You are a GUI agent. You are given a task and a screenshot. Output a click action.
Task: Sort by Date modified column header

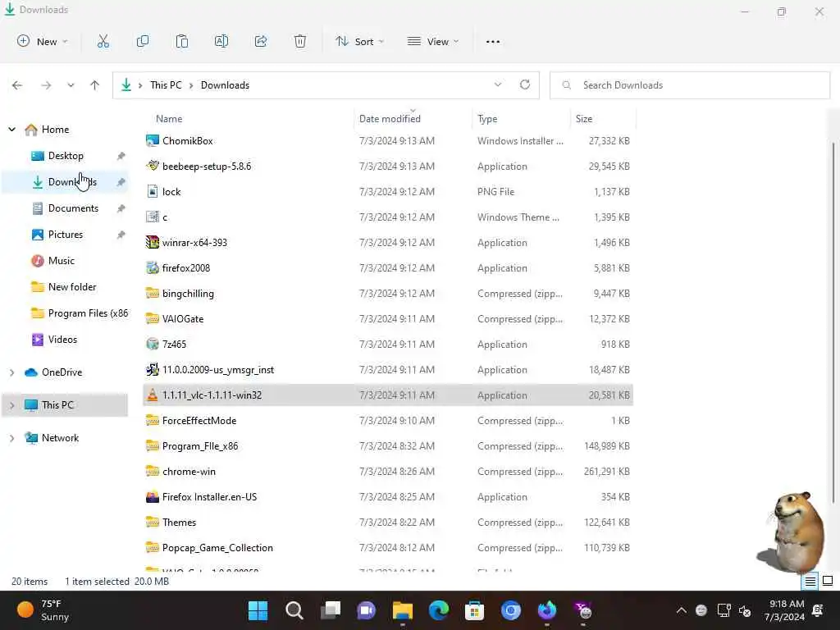click(x=390, y=119)
